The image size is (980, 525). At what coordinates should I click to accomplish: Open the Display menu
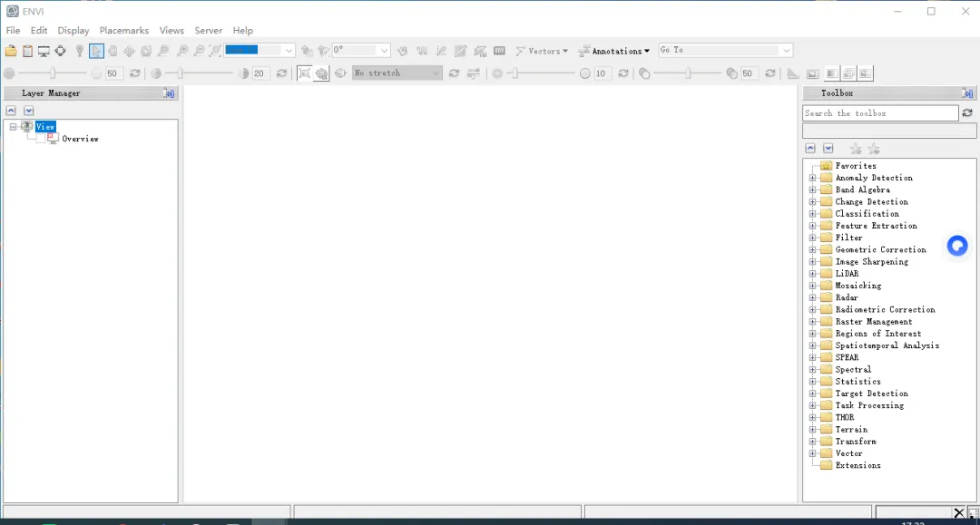point(73,30)
